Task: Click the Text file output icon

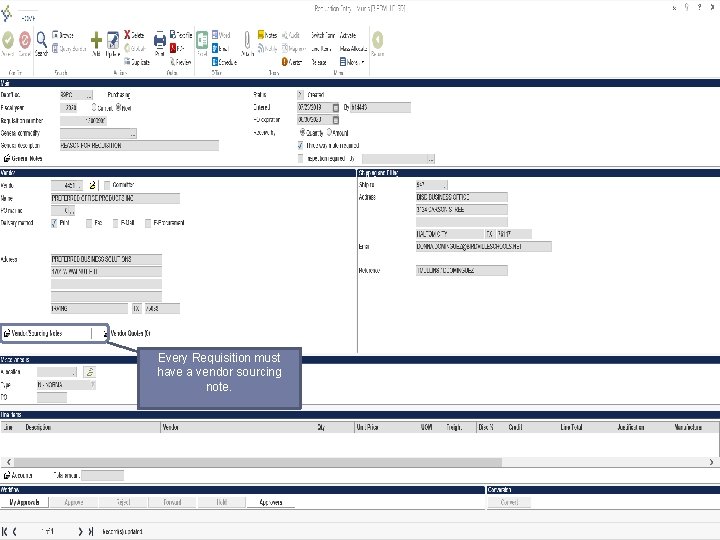Action: [x=173, y=34]
